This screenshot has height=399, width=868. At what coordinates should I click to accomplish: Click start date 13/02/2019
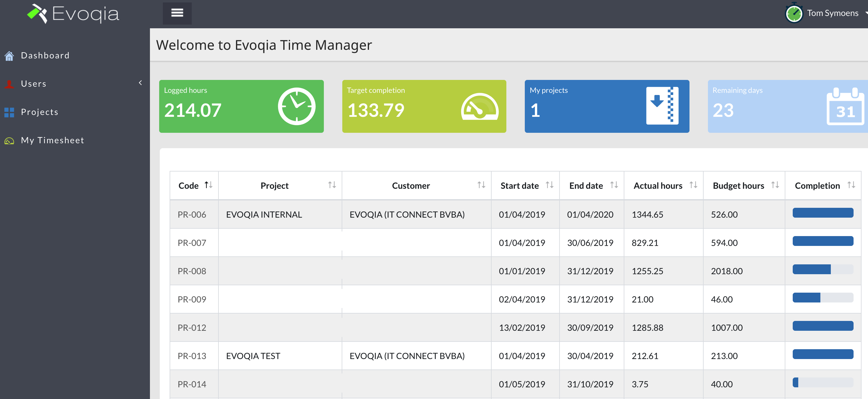pyautogui.click(x=522, y=328)
